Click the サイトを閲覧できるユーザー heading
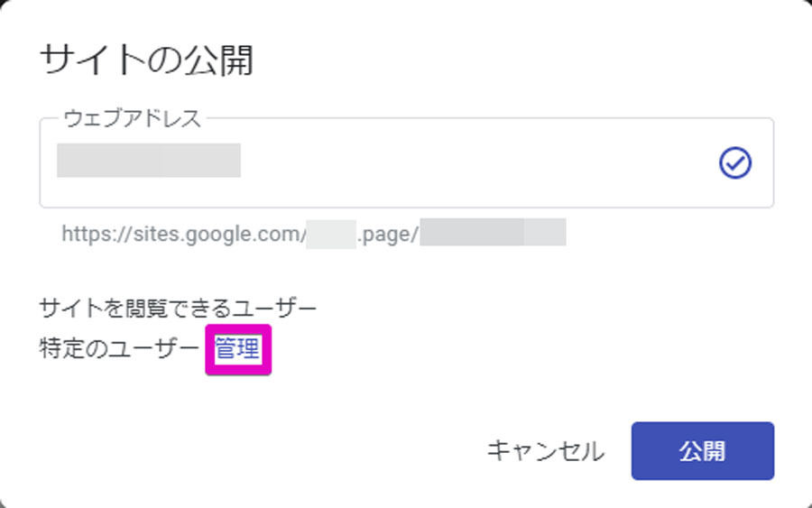Viewport: 812px width, 508px height. pyautogui.click(x=178, y=309)
